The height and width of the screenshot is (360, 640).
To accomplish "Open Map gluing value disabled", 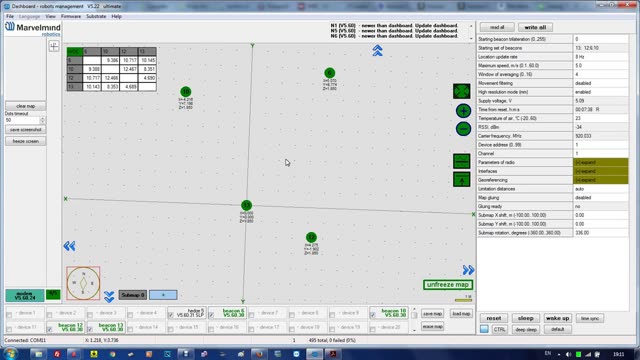I will 600,198.
